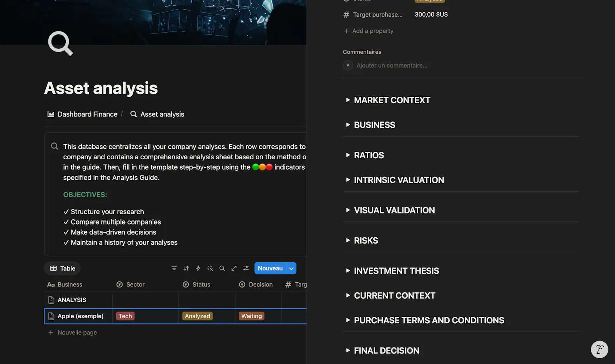Expand the VISUAL VALIDATION toggle
This screenshot has width=615, height=364.
(348, 210)
